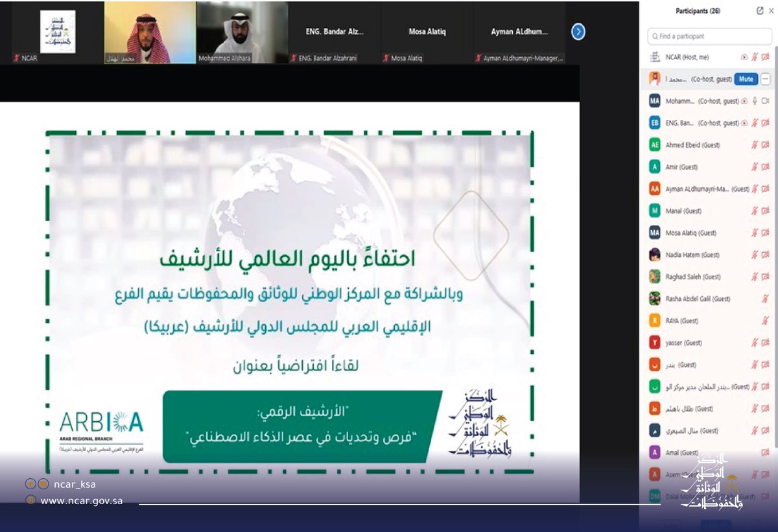Click the ncar_ksa social handle
Viewport: 778px width, 532px height.
[x=75, y=484]
